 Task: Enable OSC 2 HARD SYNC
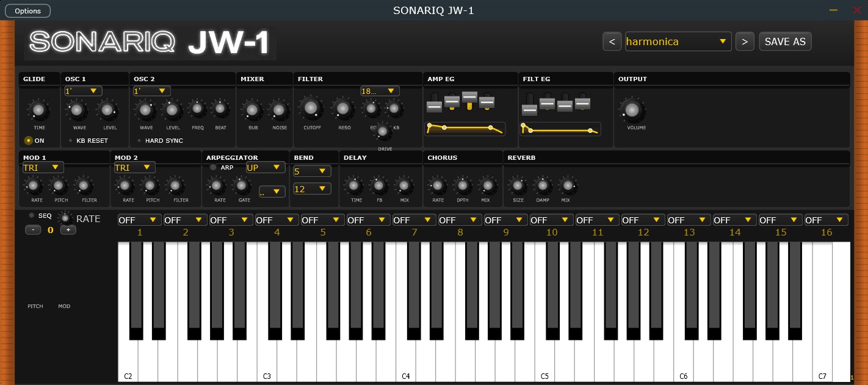pyautogui.click(x=139, y=140)
